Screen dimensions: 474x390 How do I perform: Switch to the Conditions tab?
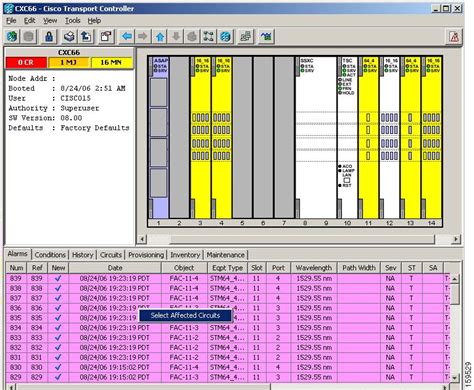[x=50, y=255]
